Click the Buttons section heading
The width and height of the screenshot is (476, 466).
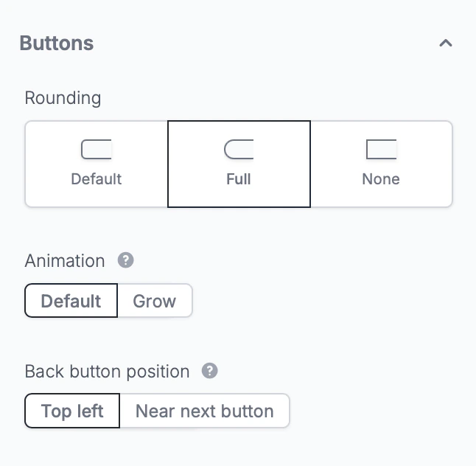tap(57, 43)
